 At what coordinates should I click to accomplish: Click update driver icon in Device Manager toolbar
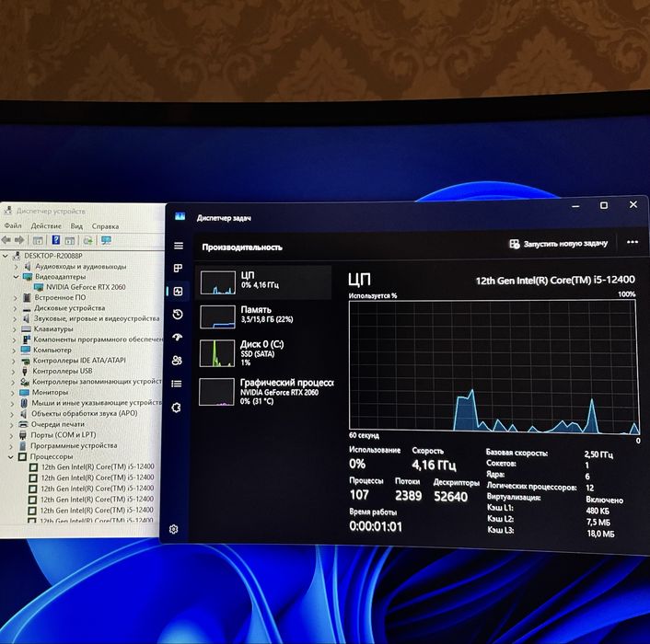tap(87, 241)
